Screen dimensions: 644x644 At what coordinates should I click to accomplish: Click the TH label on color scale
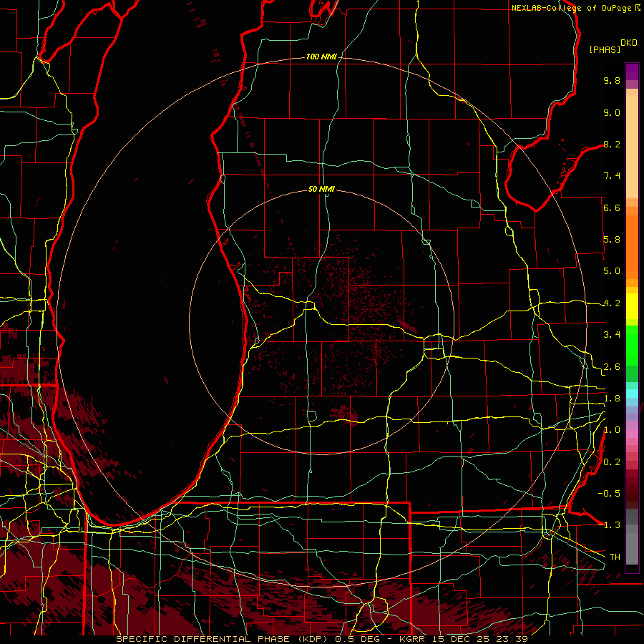click(615, 557)
